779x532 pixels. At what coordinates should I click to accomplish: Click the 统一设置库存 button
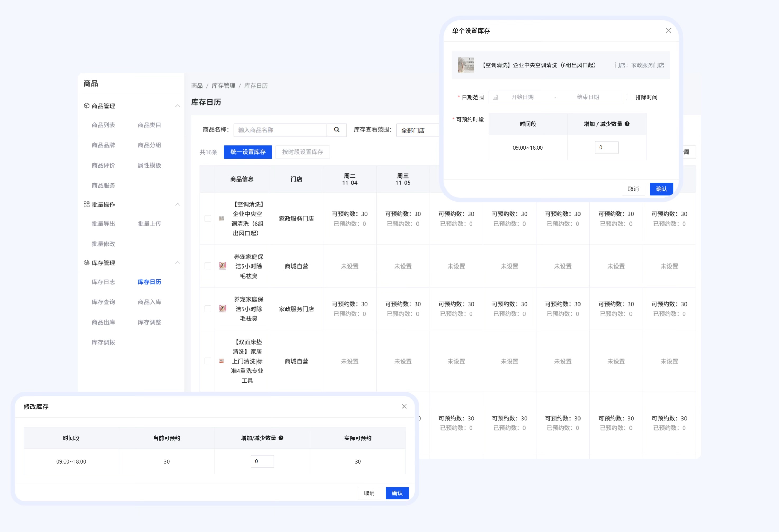click(x=248, y=152)
